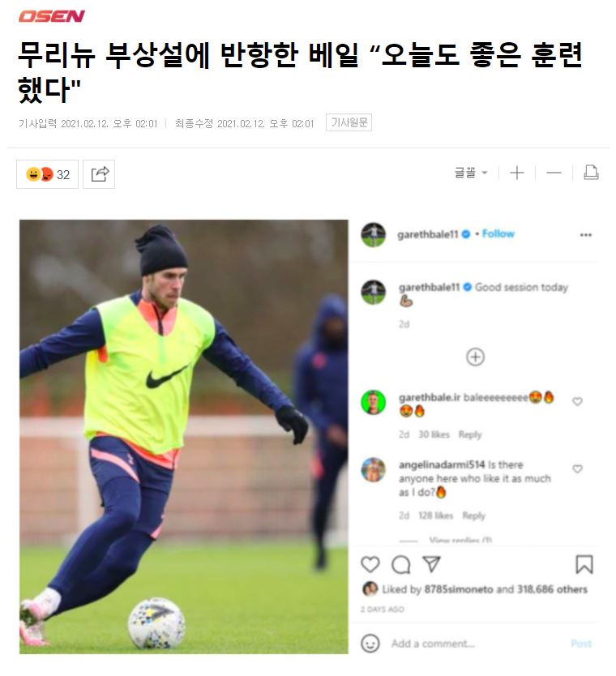Screen dimensions: 616x676
Task: Decrease font size with minus icon
Action: pyautogui.click(x=554, y=173)
